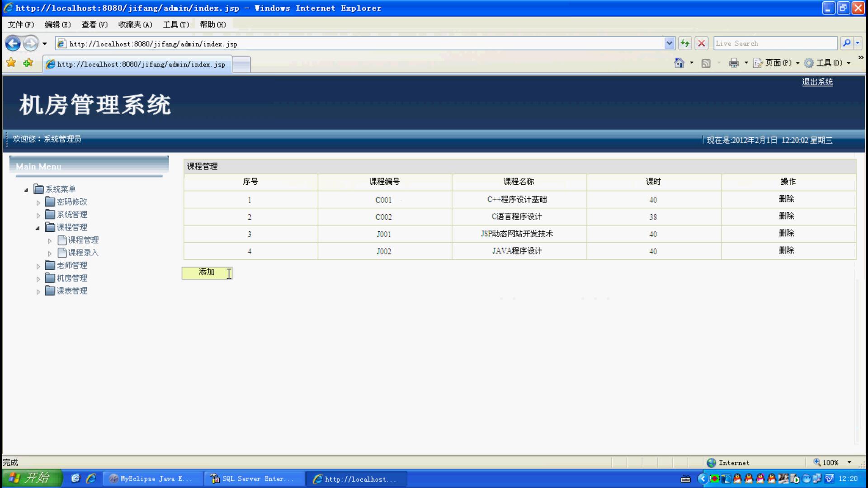
Task: Select the 课表管理 folder item
Action: (66, 291)
